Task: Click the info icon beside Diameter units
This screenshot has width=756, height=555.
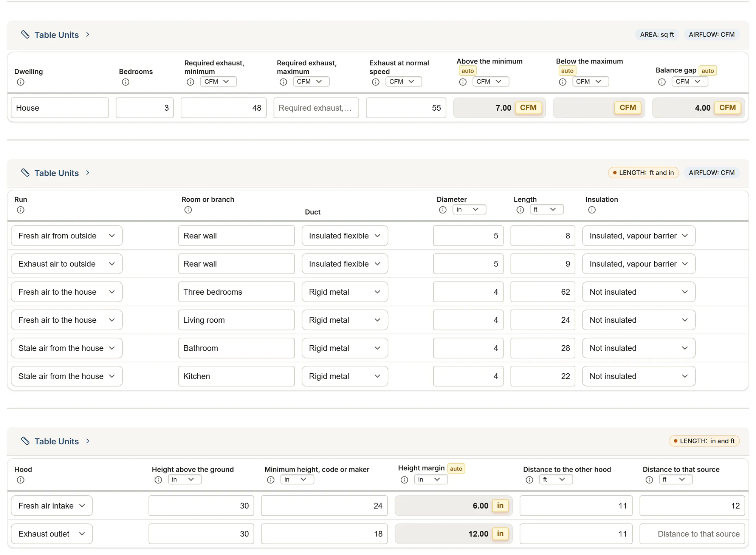Action: (443, 210)
